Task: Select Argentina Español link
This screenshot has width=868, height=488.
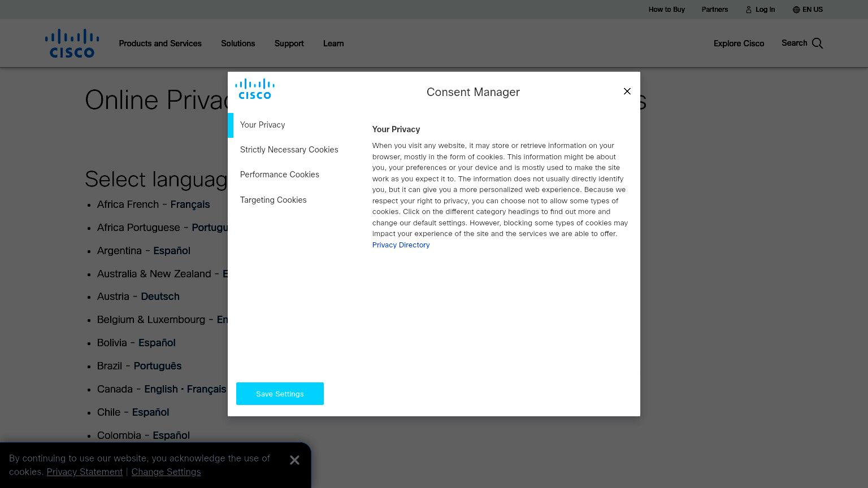Action: pyautogui.click(x=172, y=251)
